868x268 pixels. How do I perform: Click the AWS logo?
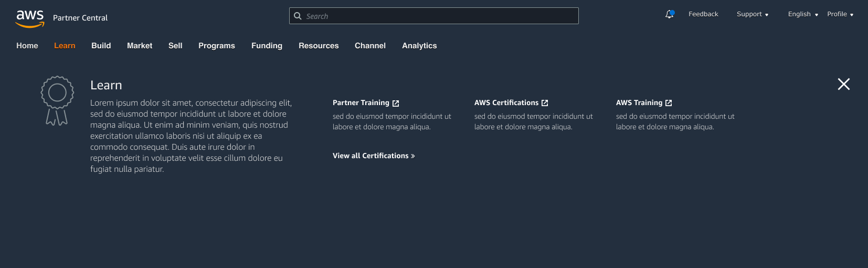pos(30,18)
